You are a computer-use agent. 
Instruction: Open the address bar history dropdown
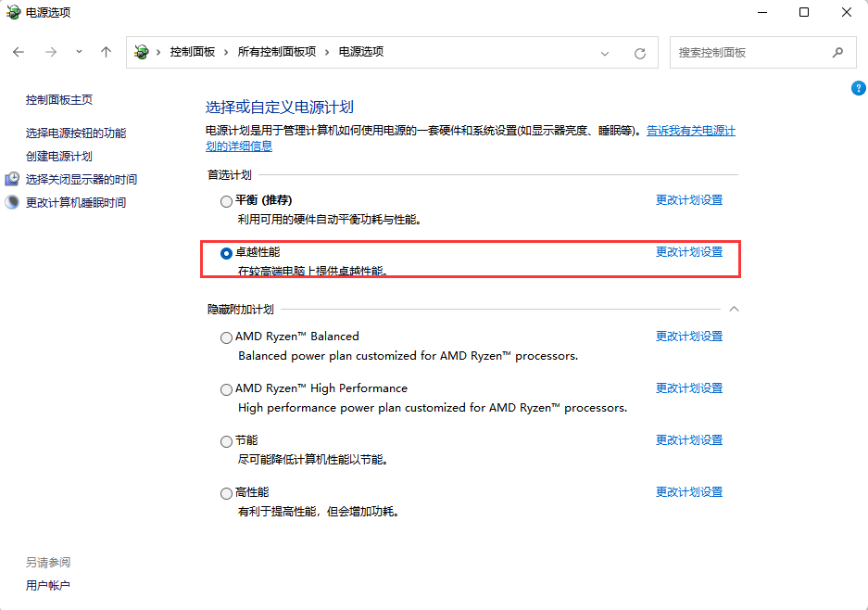(x=605, y=53)
